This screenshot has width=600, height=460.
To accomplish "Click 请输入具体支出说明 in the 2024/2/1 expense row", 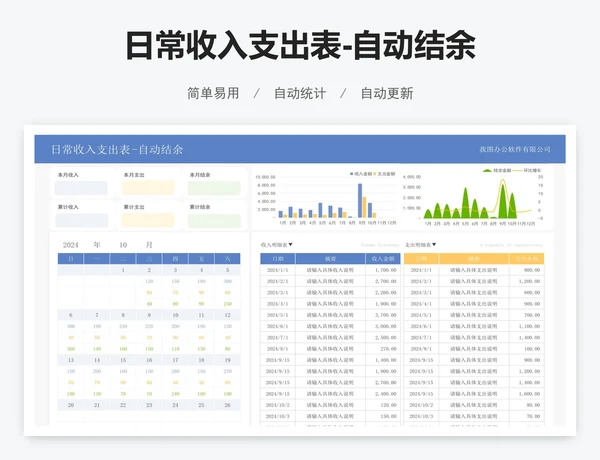I will click(474, 281).
